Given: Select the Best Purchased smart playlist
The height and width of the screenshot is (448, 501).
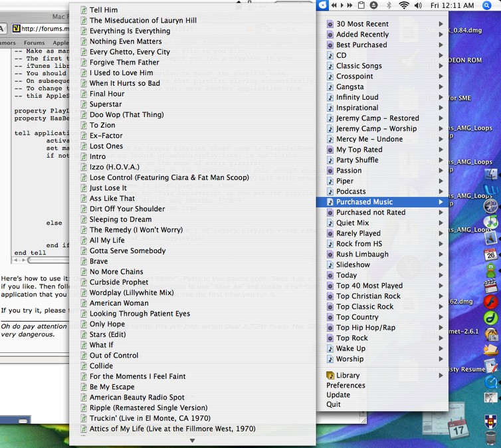Looking at the screenshot, I should click(x=383, y=45).
